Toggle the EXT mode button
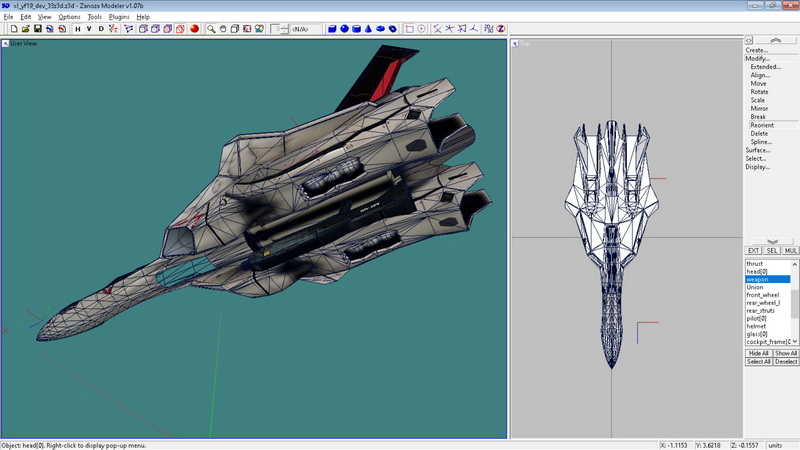The image size is (800, 450). [x=754, y=251]
